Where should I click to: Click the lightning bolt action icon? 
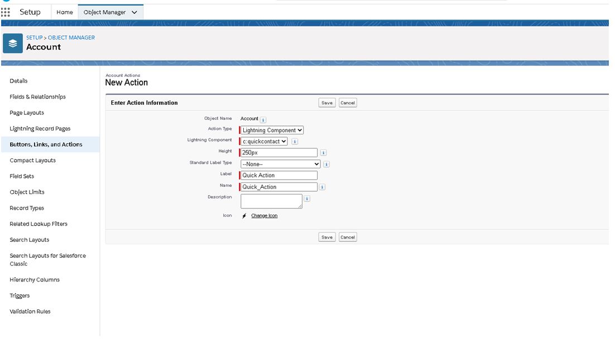pyautogui.click(x=244, y=216)
